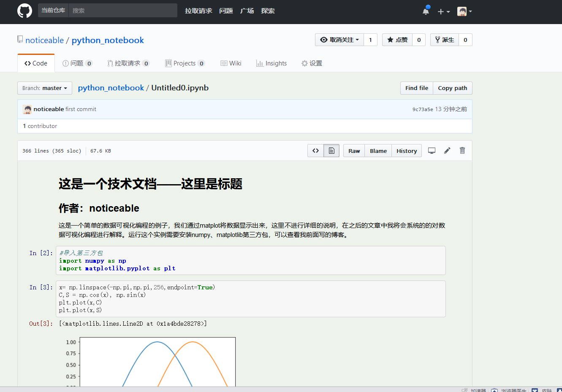Open the noticeable owner link

44,40
